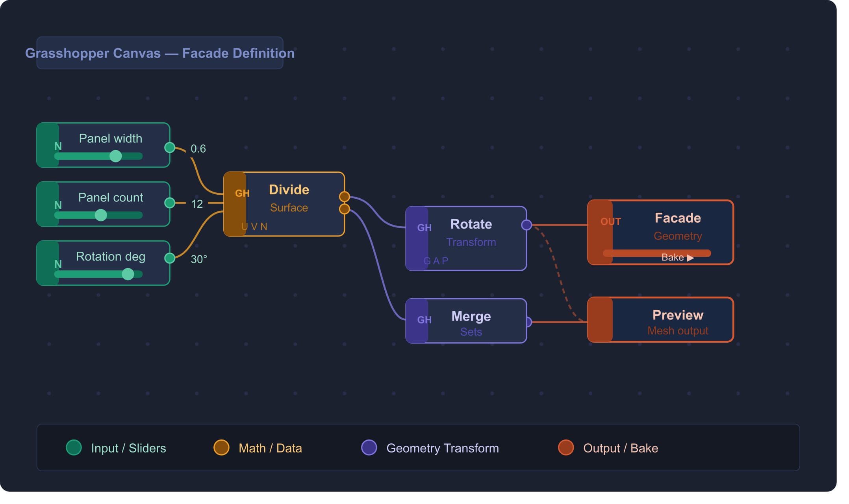849x504 pixels.
Task: Click the Math / Data legend swatch
Action: point(221,448)
